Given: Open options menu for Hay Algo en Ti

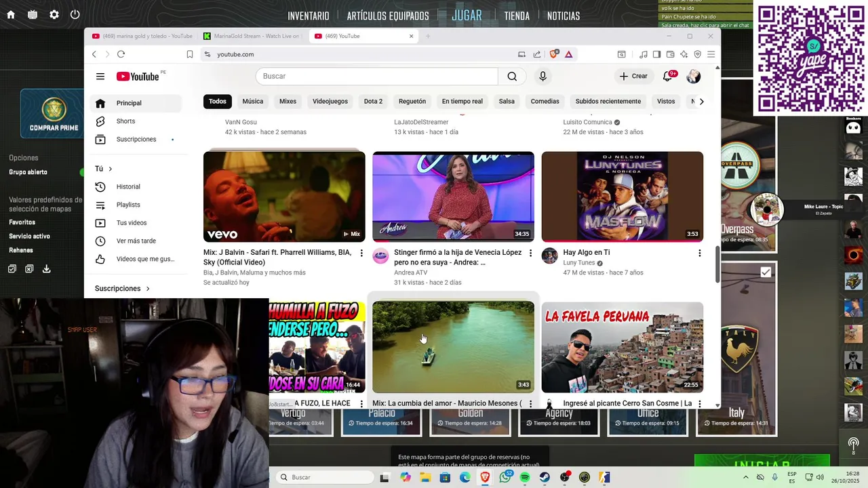Looking at the screenshot, I should pos(699,253).
